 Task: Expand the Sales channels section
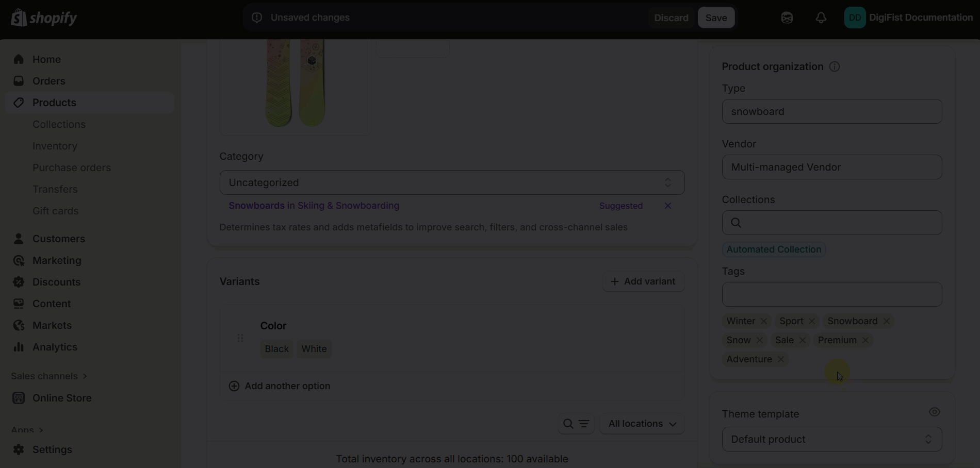49,376
